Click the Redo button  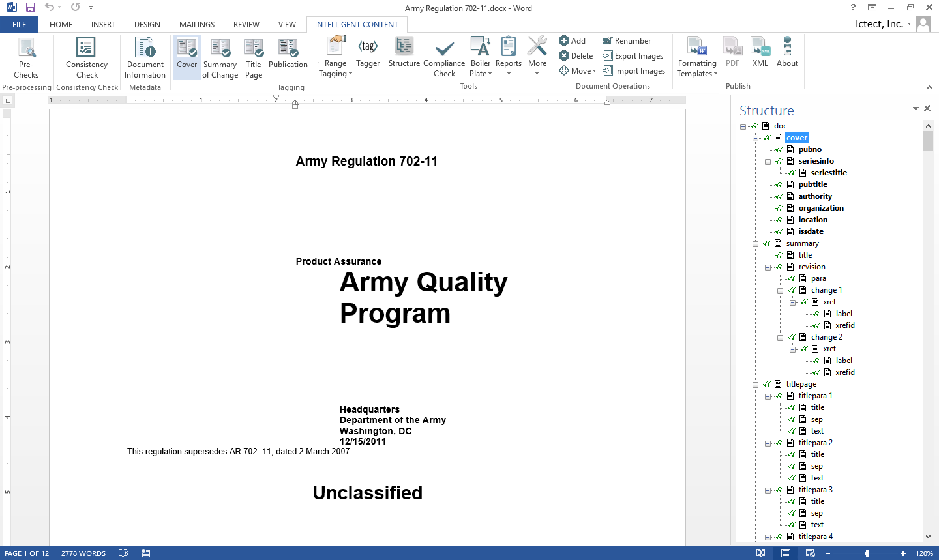pyautogui.click(x=75, y=7)
